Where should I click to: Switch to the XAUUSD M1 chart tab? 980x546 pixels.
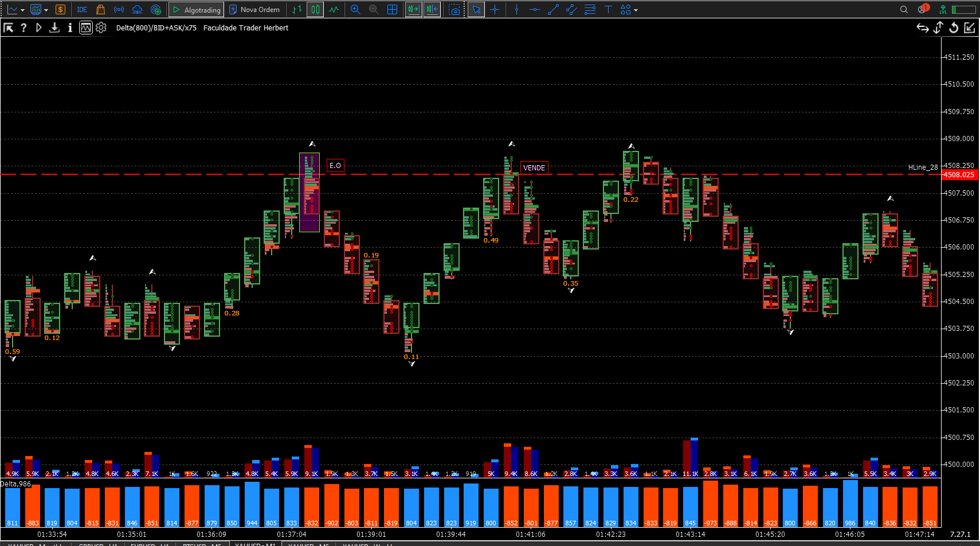[x=256, y=544]
